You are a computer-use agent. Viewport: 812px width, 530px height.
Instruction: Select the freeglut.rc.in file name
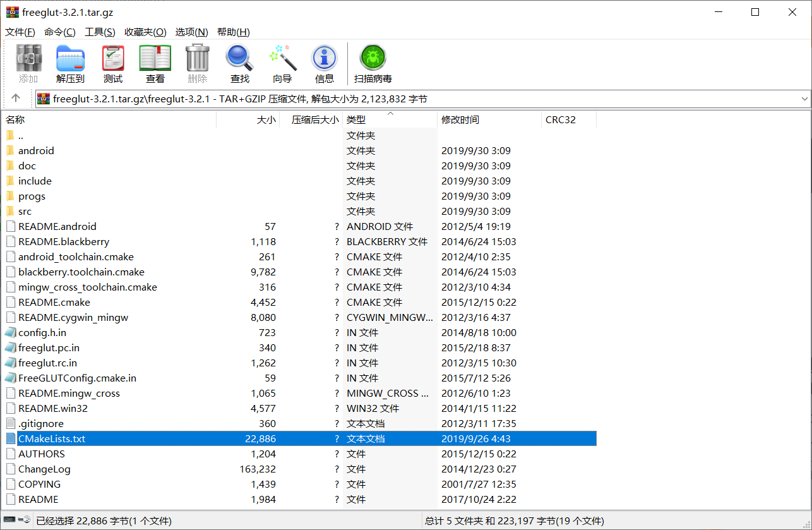[48, 363]
